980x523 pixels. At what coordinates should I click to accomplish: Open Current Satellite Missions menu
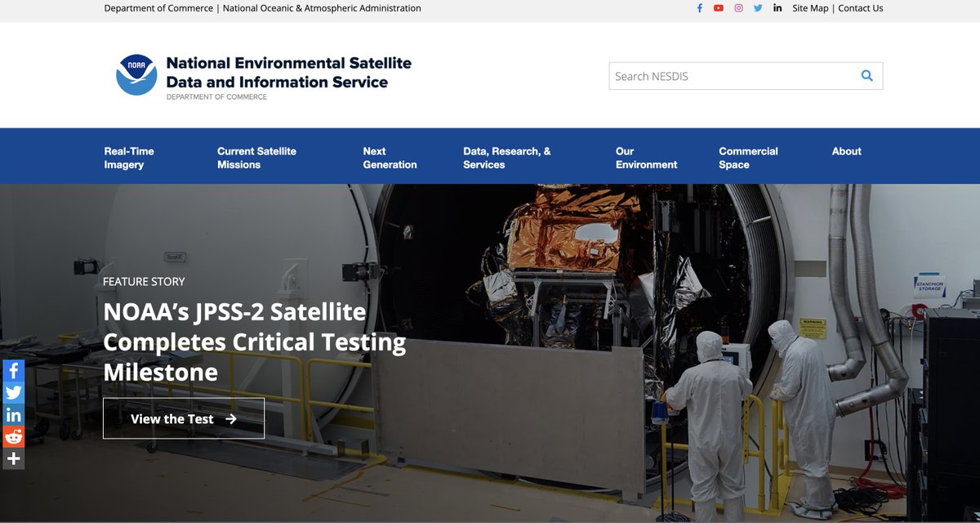click(x=256, y=158)
